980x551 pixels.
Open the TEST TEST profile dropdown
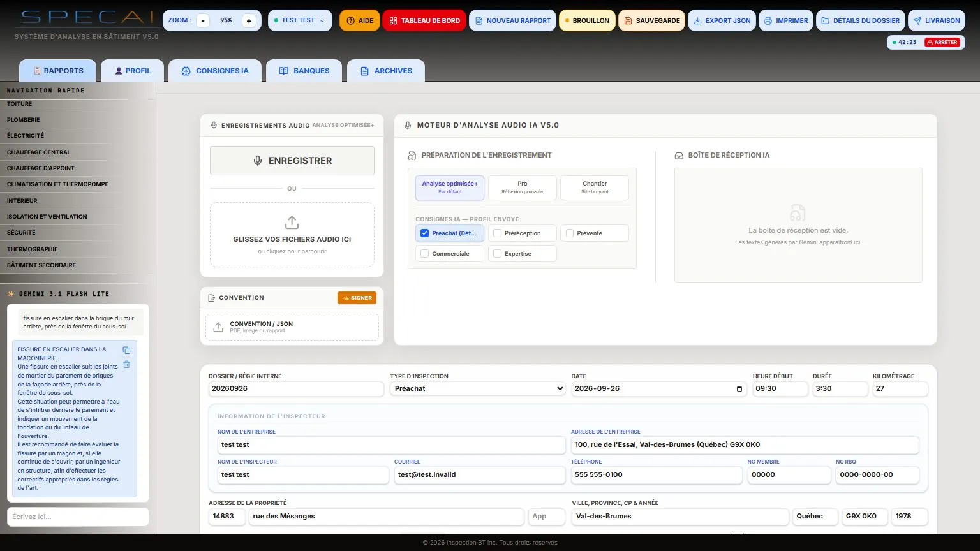(300, 20)
